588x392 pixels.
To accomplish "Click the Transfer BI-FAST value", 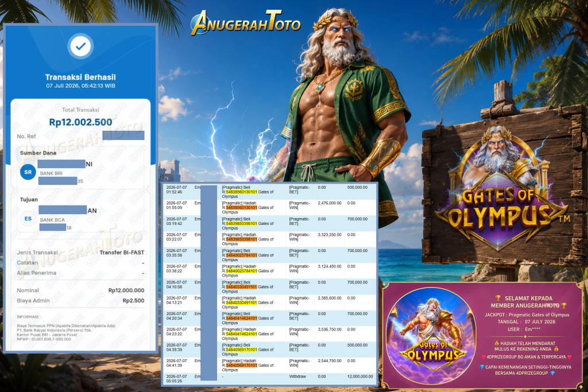I will pos(122,253).
